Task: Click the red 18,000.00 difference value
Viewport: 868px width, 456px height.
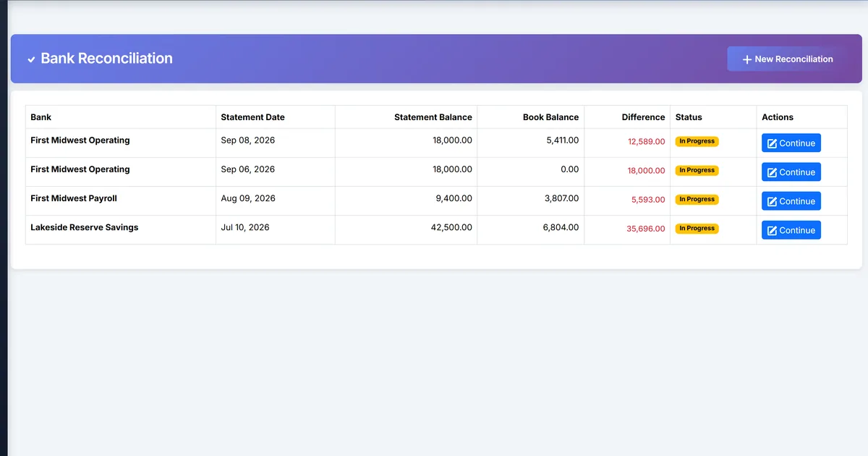Action: coord(647,171)
